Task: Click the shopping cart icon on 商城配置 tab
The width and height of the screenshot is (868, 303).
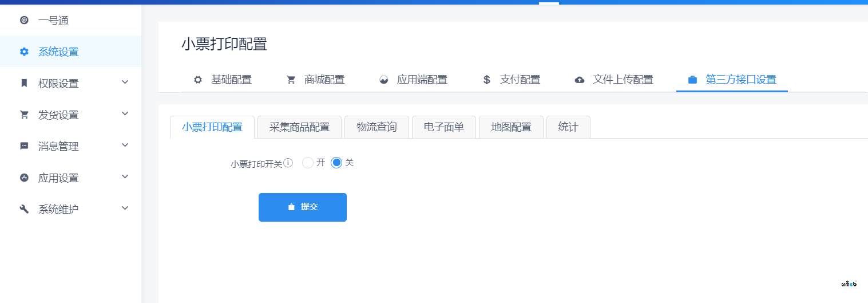Action: coord(291,80)
